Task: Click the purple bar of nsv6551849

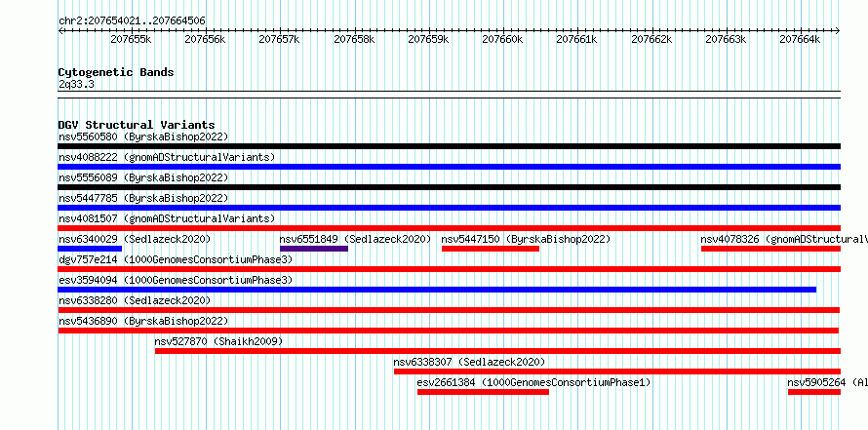Action: [x=314, y=249]
